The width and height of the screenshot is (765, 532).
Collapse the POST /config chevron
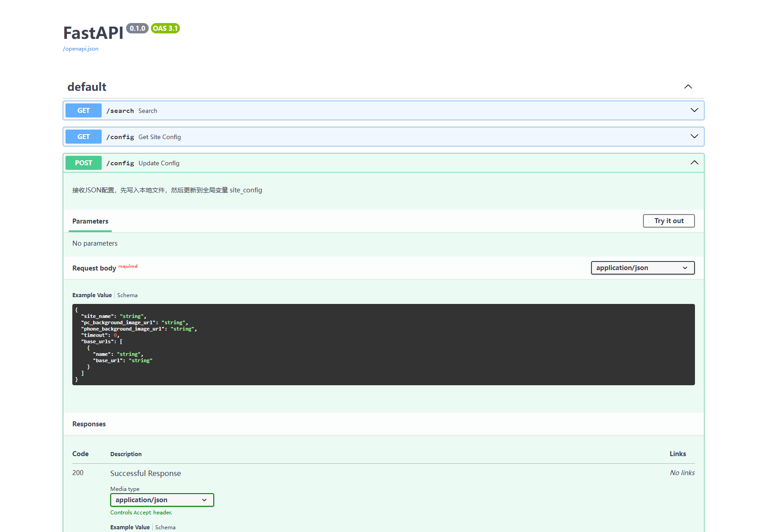(x=694, y=163)
